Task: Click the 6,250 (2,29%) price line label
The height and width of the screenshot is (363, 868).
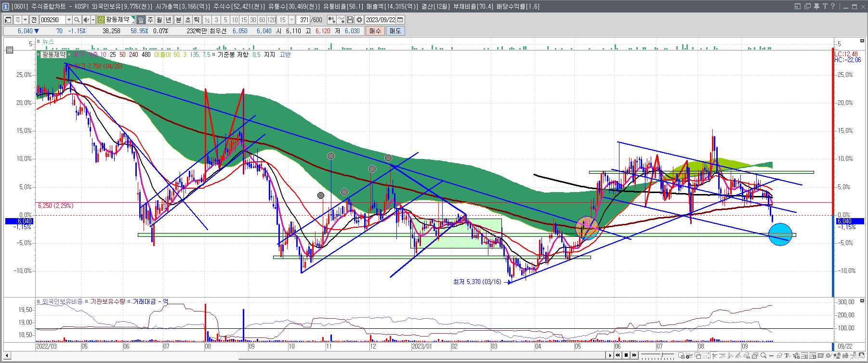Action: [x=56, y=206]
